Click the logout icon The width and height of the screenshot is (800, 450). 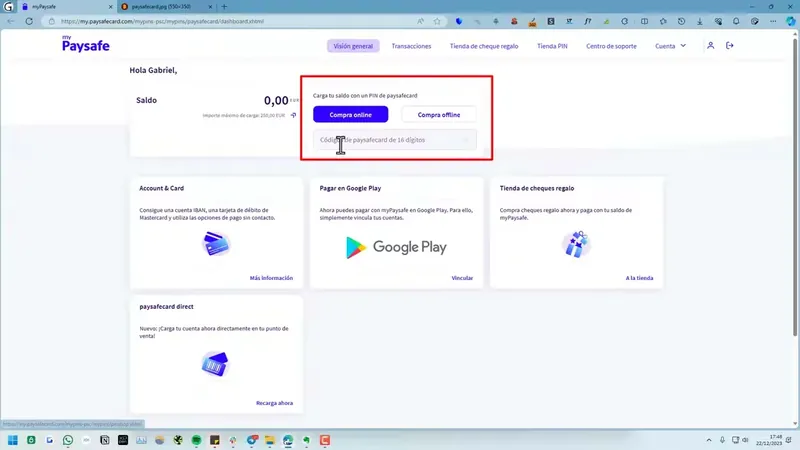pyautogui.click(x=730, y=46)
